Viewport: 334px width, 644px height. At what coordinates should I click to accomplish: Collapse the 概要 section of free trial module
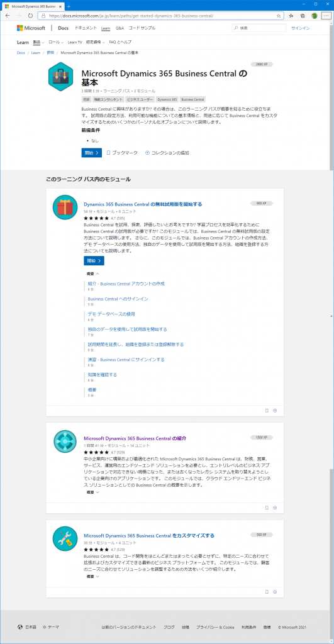click(93, 274)
